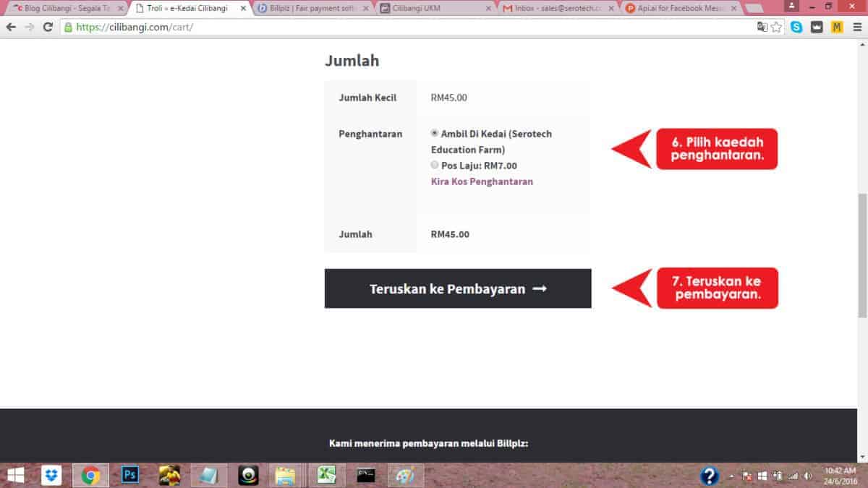
Task: Open Excel from the taskbar
Action: coord(326,475)
